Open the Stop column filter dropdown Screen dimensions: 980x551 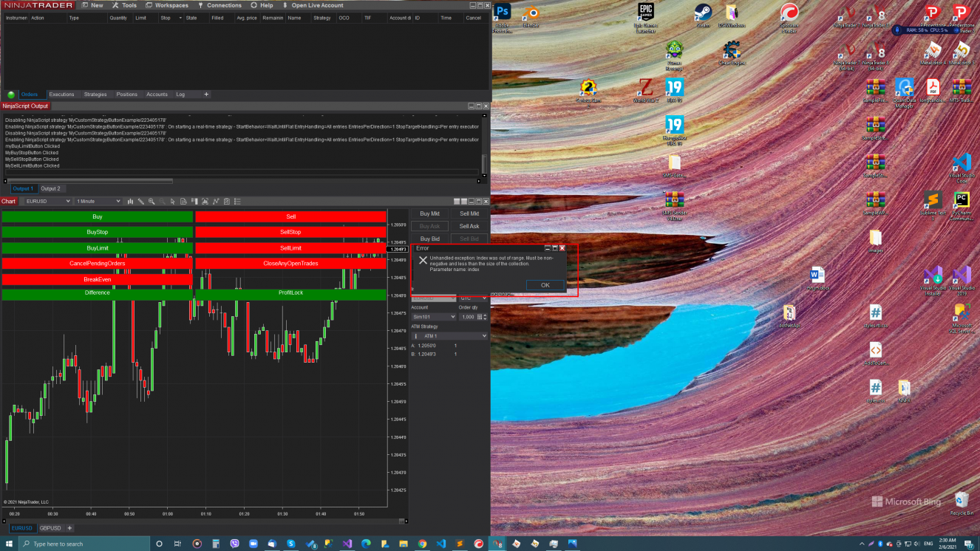coord(180,18)
